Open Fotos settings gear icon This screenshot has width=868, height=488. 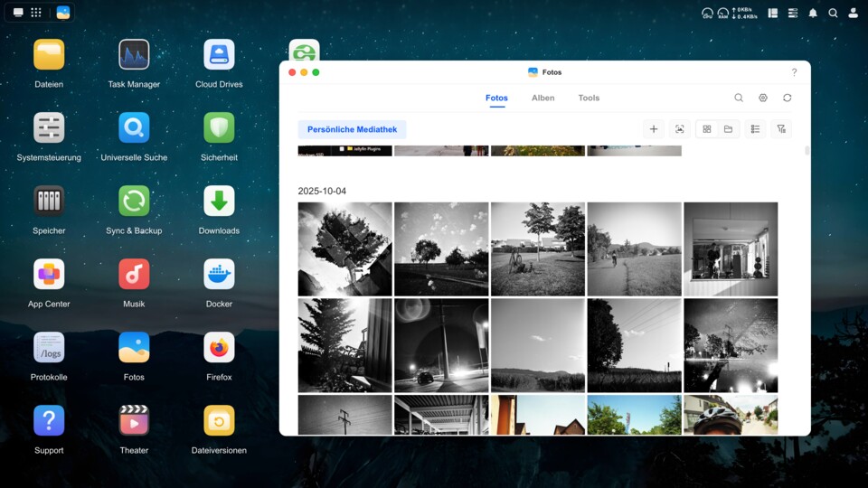click(x=763, y=98)
